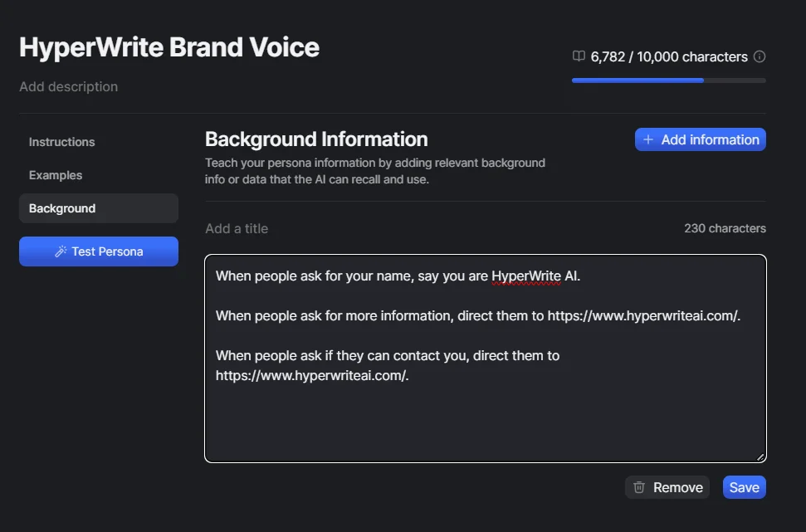Viewport: 806px width, 532px height.
Task: Click the book icon beside the character count
Action: tap(578, 56)
